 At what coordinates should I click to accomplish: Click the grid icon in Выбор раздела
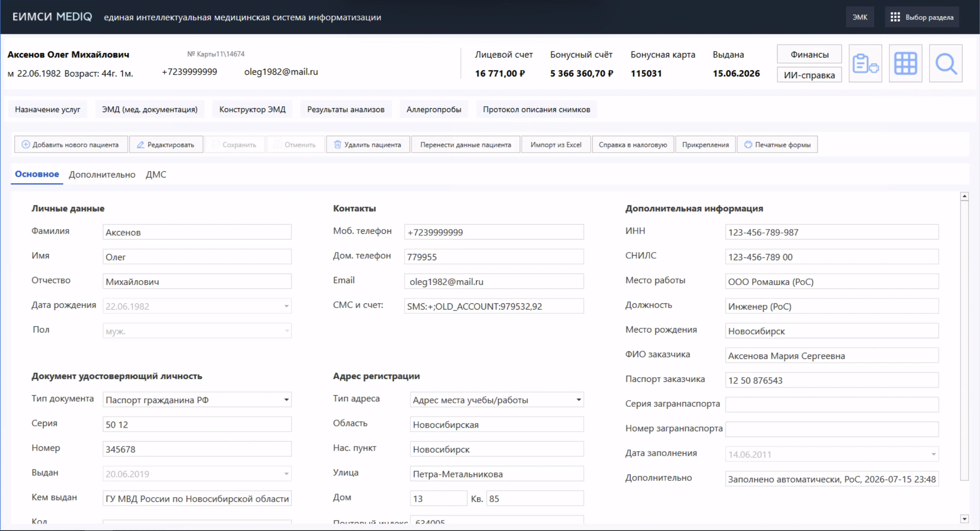pyautogui.click(x=895, y=17)
